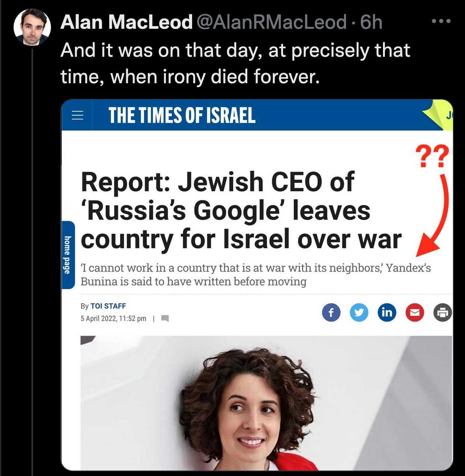Click THE TIMES OF ISRAEL logo
The width and height of the screenshot is (465, 476).
[x=182, y=115]
